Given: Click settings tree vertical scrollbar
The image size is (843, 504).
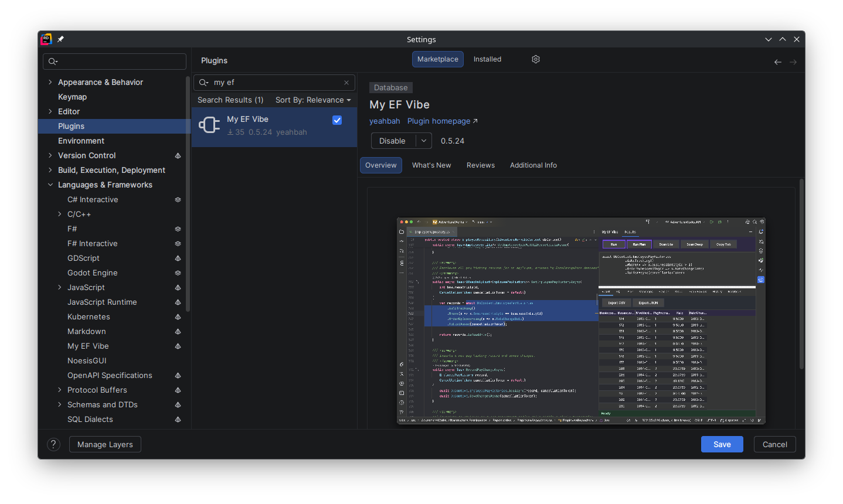Looking at the screenshot, I should pos(188,194).
